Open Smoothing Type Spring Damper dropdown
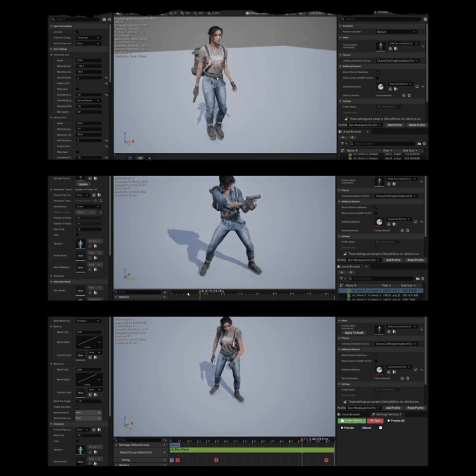 point(88,101)
